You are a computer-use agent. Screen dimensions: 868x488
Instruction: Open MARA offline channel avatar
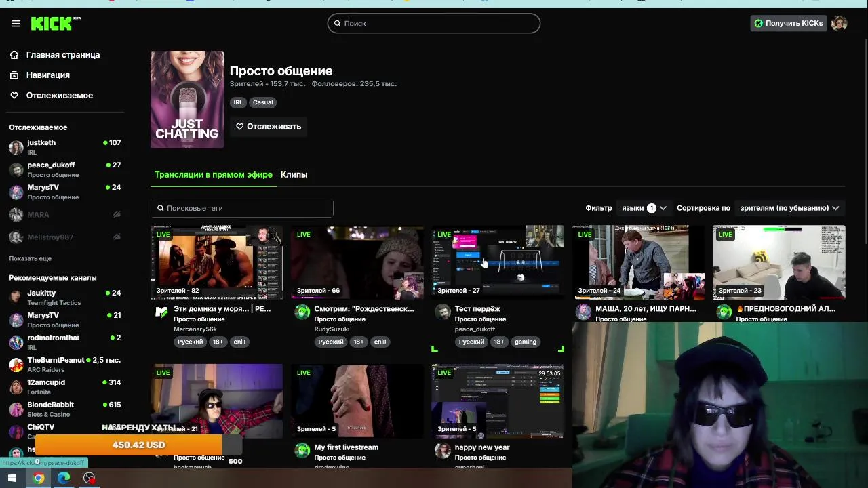coord(16,215)
